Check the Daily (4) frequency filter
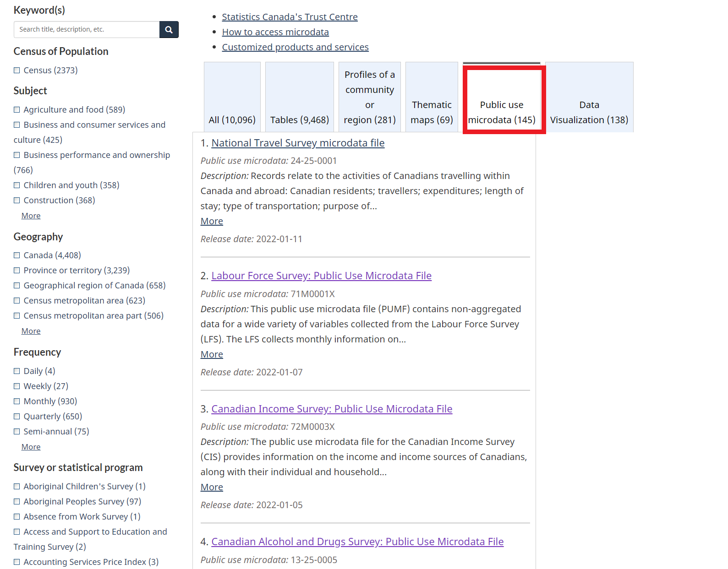This screenshot has width=728, height=569. [x=17, y=371]
